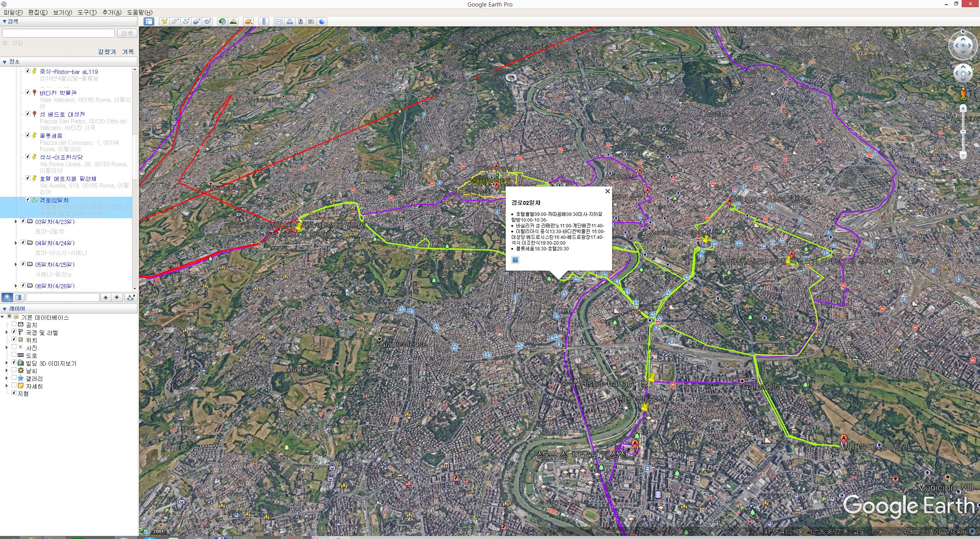Click the Add Placemark pushpin icon
The image size is (980, 539).
click(x=164, y=21)
